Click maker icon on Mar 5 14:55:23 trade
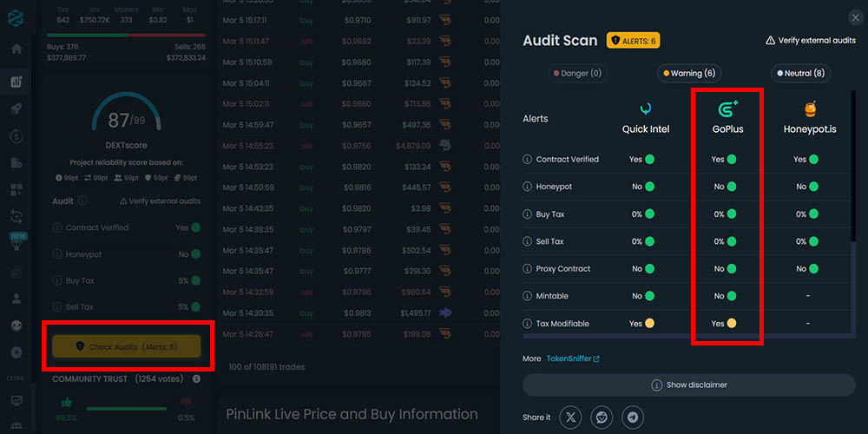Viewport: 868px width, 434px height. click(445, 146)
